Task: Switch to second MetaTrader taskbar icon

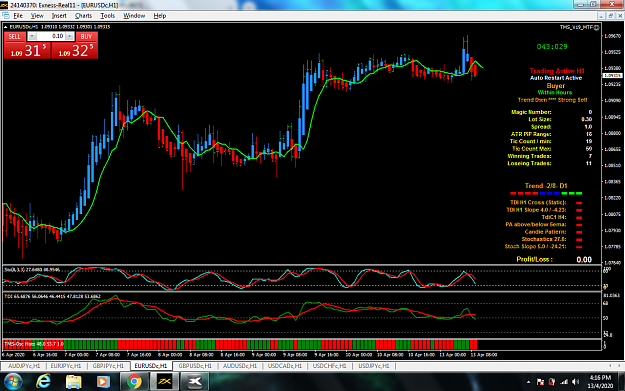Action: [195, 382]
